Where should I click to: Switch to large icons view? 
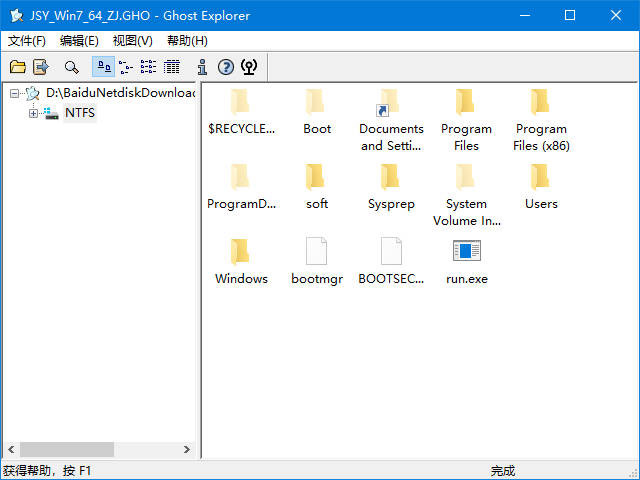[x=103, y=67]
